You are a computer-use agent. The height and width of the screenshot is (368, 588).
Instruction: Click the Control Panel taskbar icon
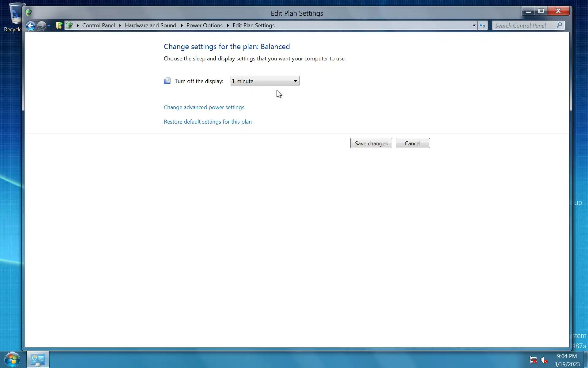point(38,359)
